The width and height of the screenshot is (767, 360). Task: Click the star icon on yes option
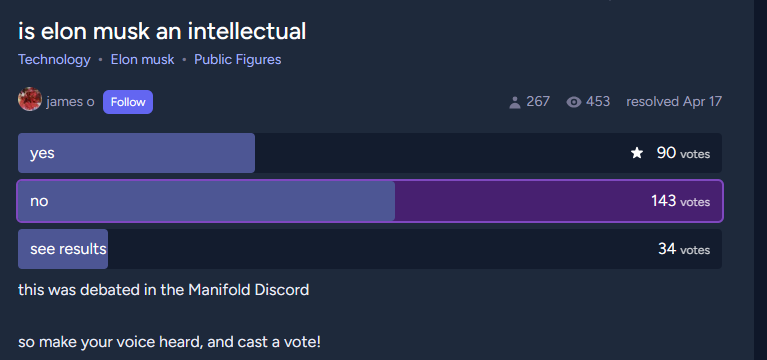[636, 153]
